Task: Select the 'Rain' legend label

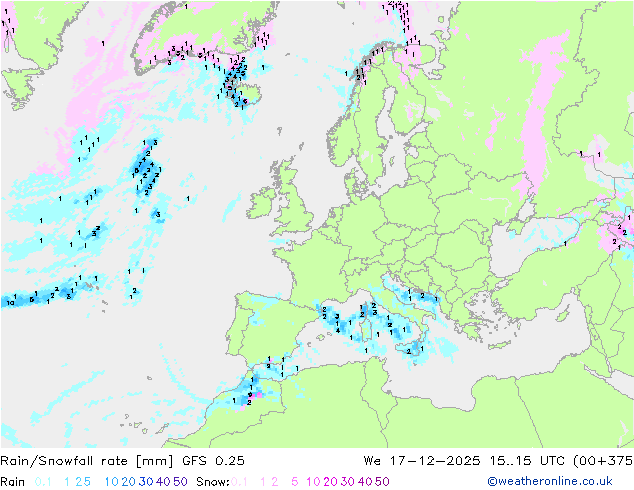Action: [13, 482]
